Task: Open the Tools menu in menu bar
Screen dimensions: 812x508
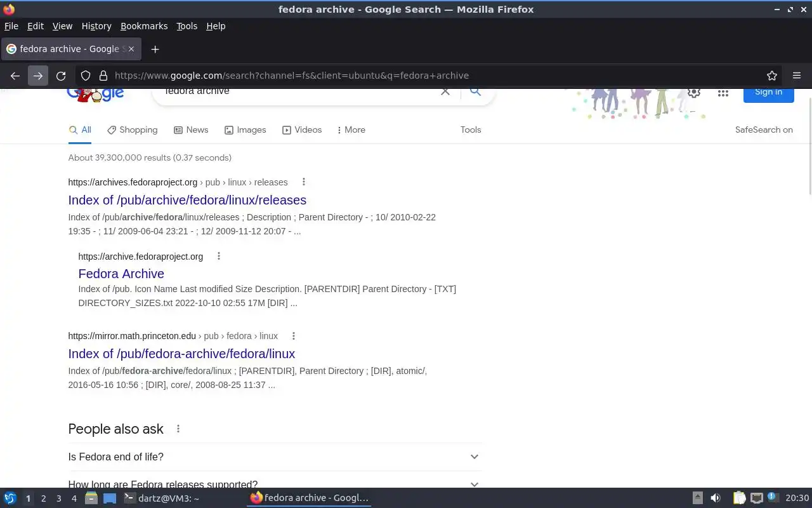Action: coord(187,26)
